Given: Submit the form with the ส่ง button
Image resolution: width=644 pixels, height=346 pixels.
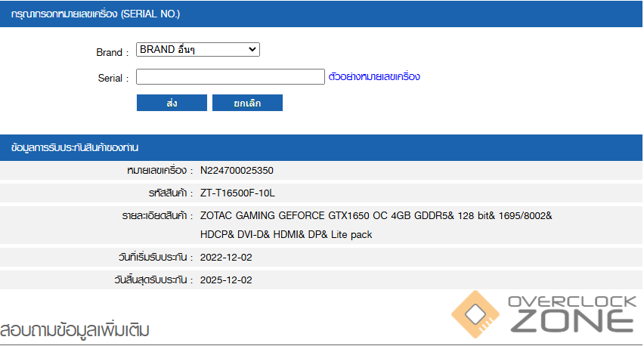Looking at the screenshot, I should [x=172, y=103].
